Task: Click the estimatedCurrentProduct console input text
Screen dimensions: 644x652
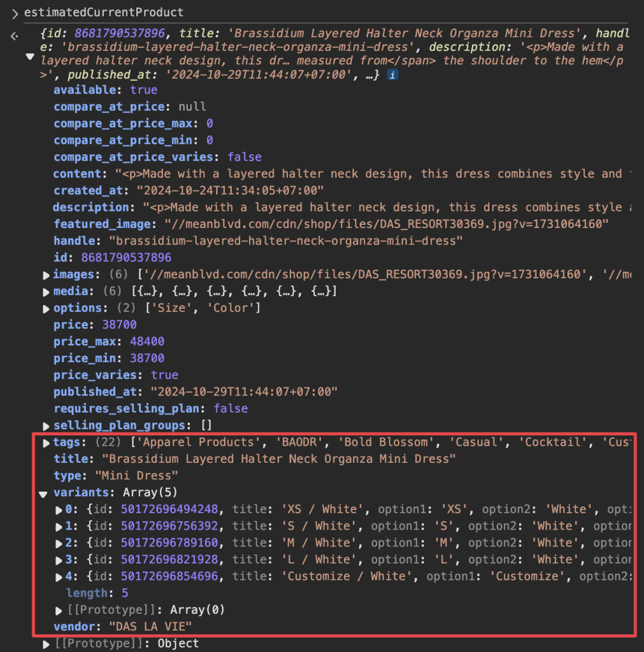Action: pos(104,13)
